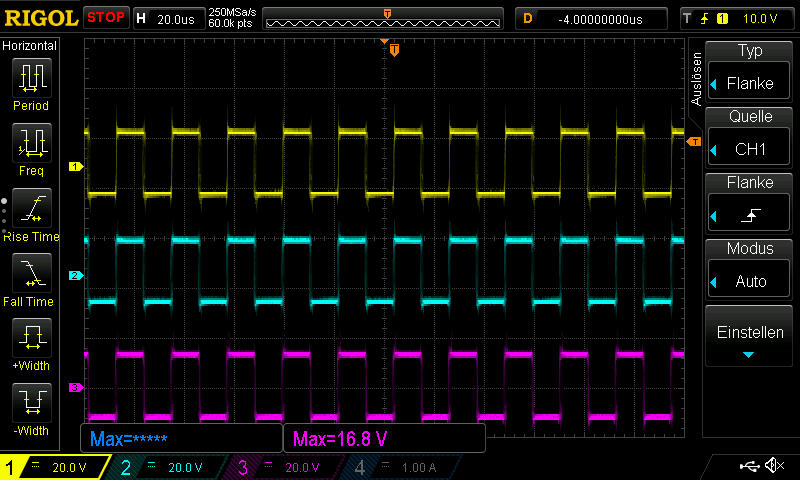Click the 1.00 A scale of channel 4
800x480 pixels.
(x=419, y=467)
